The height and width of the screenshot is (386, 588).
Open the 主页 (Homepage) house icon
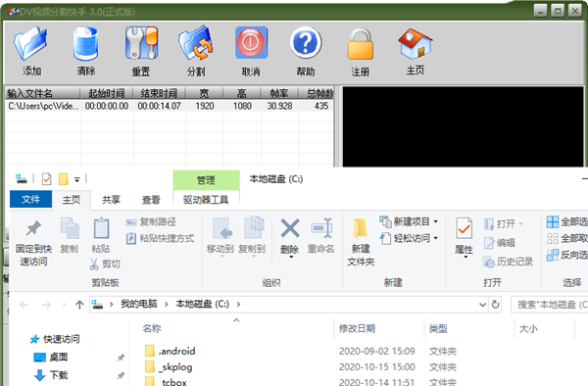click(x=416, y=44)
